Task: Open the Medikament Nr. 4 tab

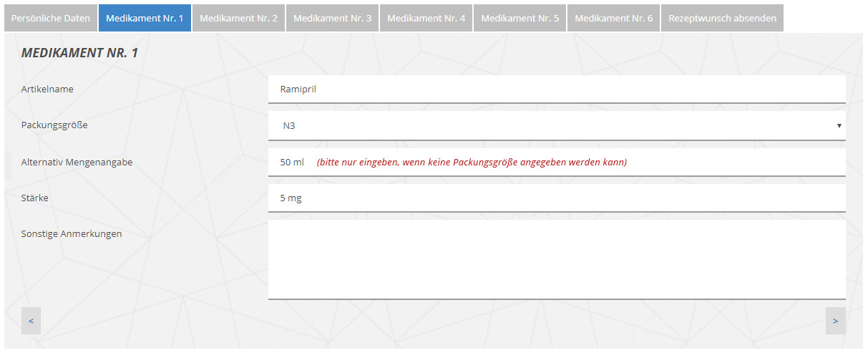Action: coord(426,19)
